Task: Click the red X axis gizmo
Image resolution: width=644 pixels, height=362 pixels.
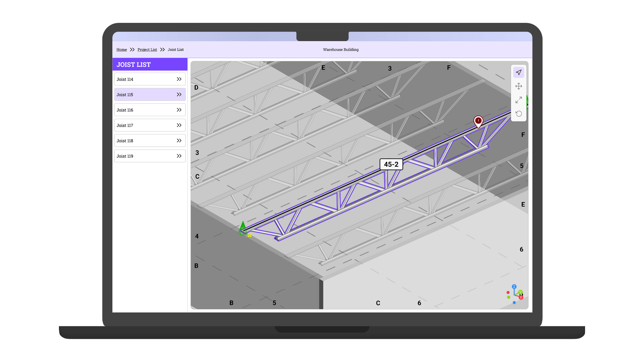Action: (521, 297)
